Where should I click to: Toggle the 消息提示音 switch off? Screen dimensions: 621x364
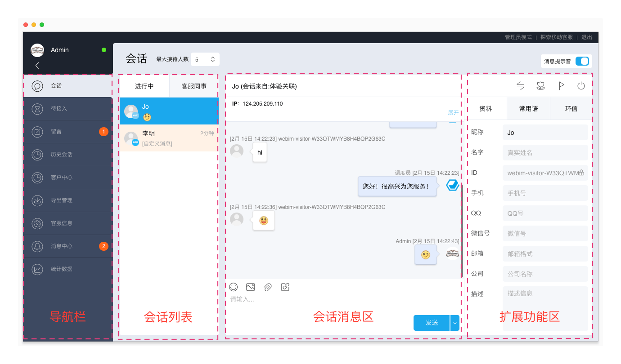tap(582, 61)
